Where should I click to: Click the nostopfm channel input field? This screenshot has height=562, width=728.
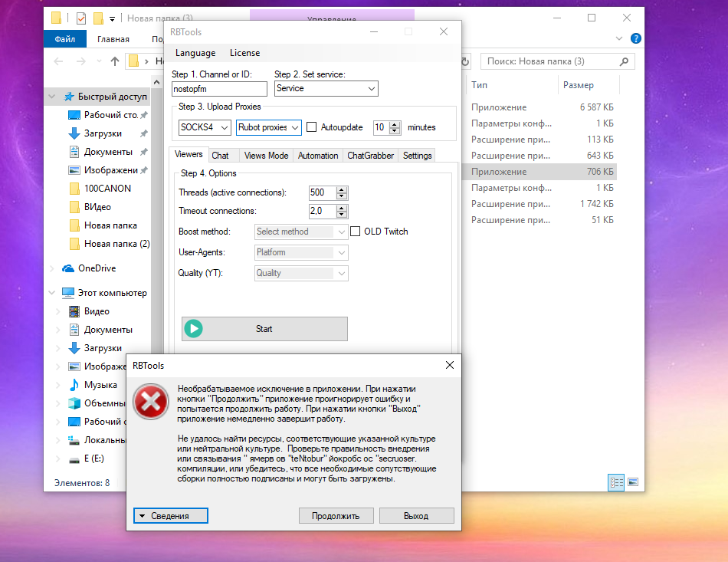[x=219, y=88]
